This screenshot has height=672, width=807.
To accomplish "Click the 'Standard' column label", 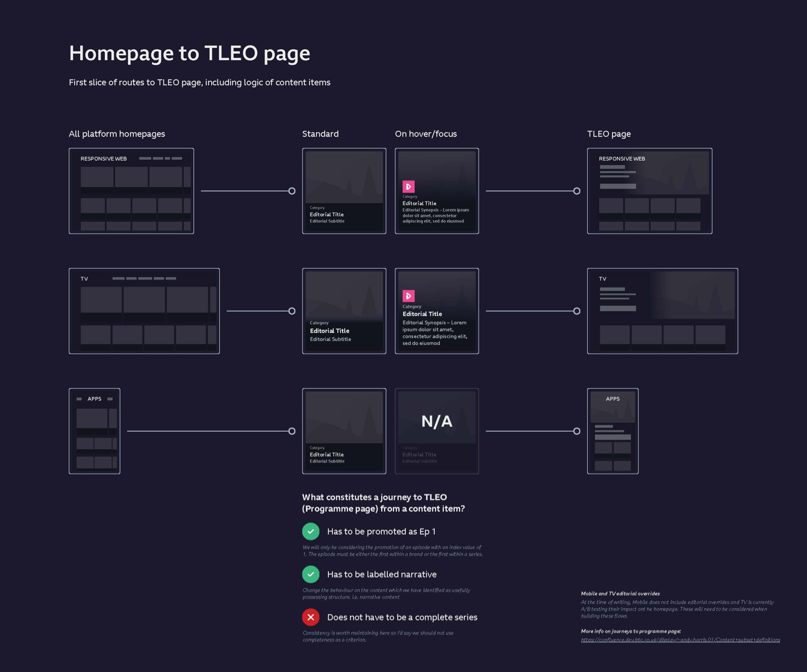I will click(x=321, y=134).
